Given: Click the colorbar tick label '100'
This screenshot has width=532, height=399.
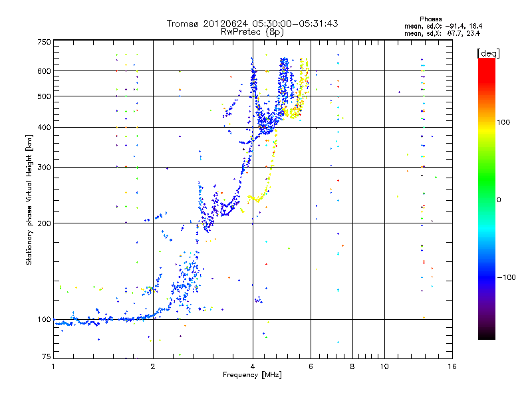Looking at the screenshot, I should coord(503,122).
